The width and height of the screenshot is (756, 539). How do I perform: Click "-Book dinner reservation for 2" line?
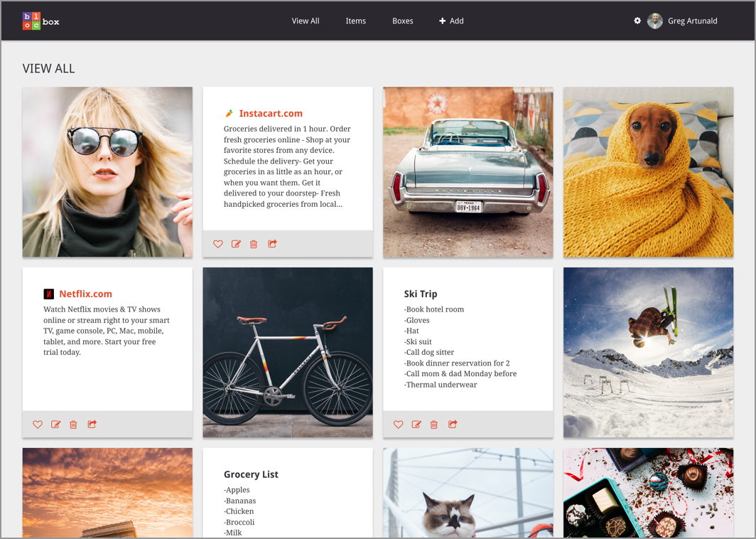click(x=457, y=363)
